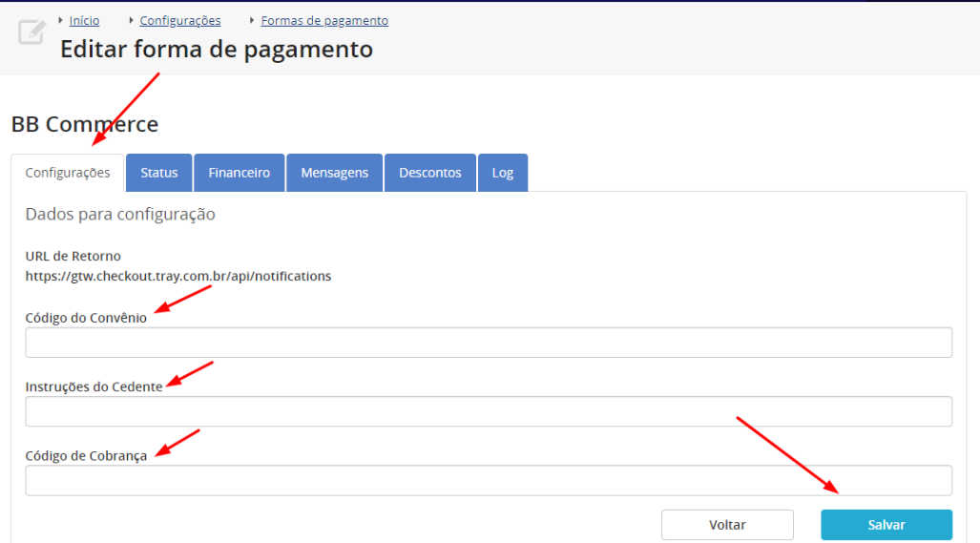The height and width of the screenshot is (543, 980).
Task: Go to the Início breadcrumb link
Action: click(84, 21)
